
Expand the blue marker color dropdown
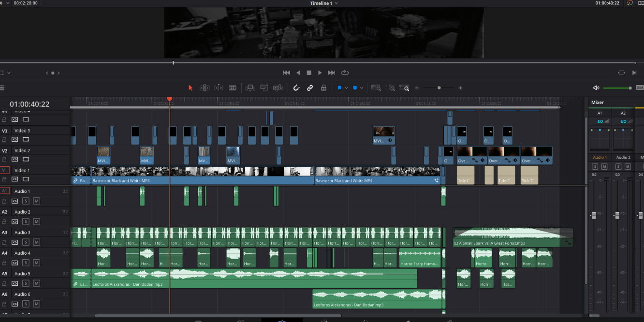(362, 88)
